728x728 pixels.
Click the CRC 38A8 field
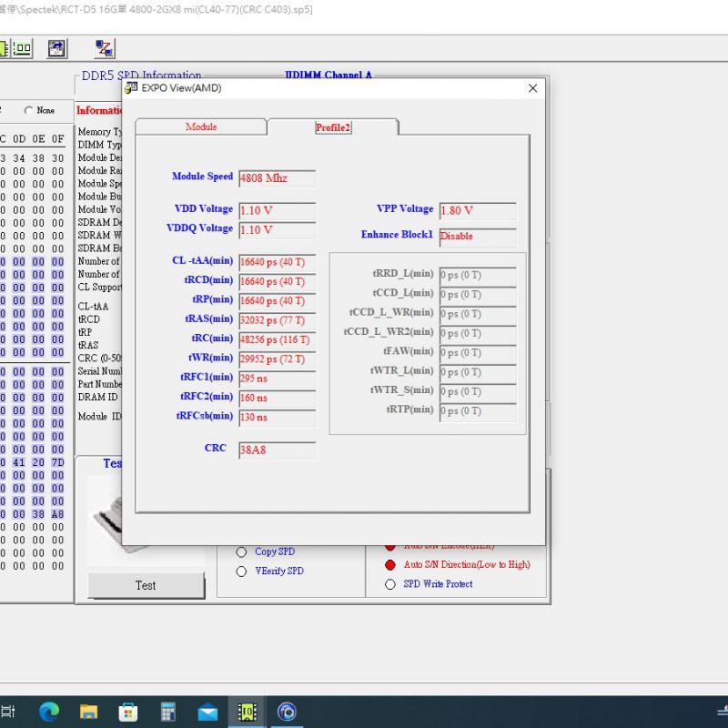[278, 450]
